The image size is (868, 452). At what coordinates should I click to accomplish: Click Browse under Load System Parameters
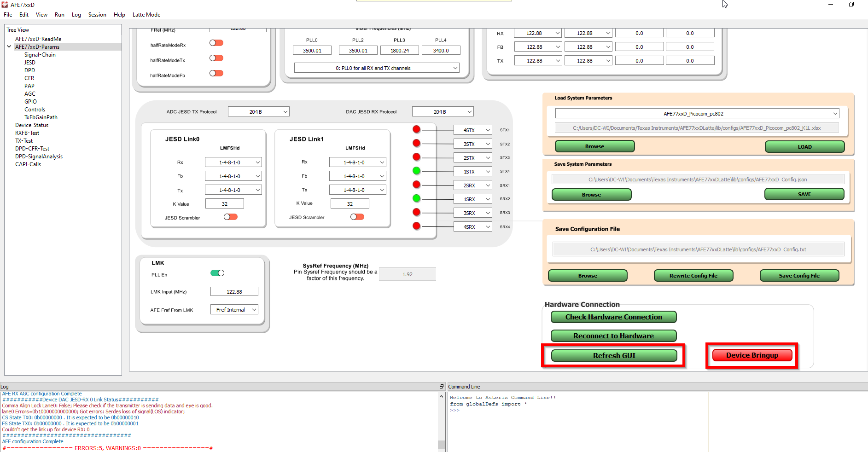point(595,146)
